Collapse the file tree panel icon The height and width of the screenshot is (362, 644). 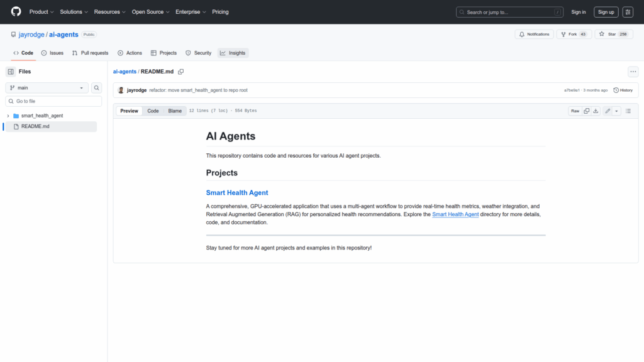(11, 72)
